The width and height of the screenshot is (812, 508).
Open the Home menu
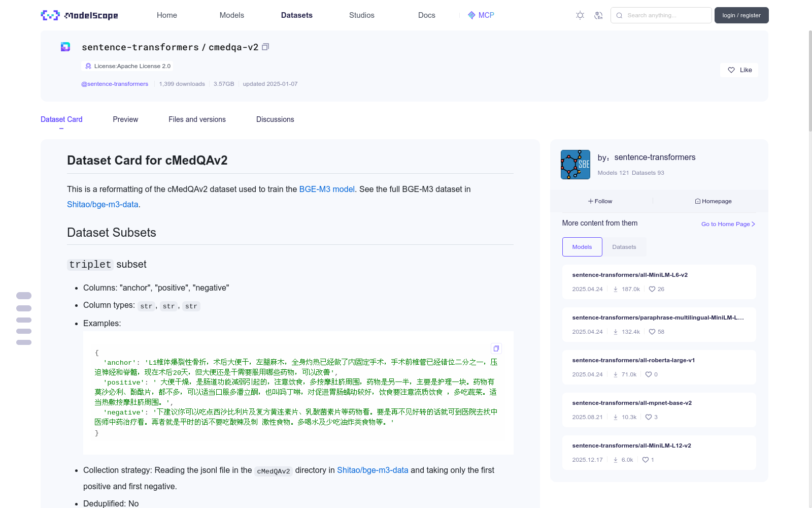(x=167, y=15)
